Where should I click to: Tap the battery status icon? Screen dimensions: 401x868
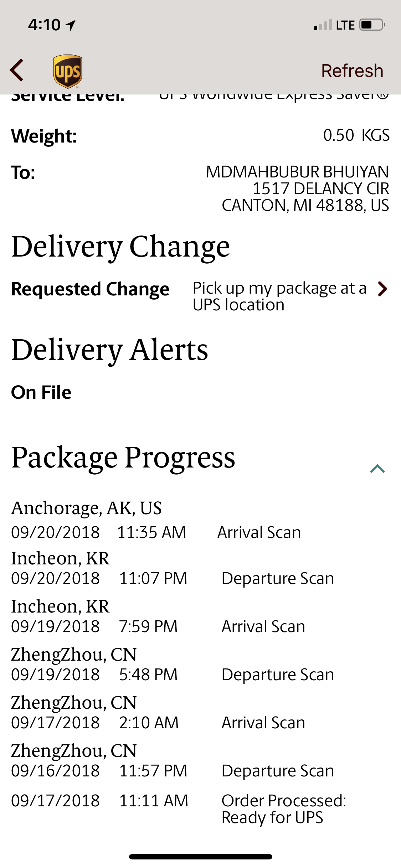(x=372, y=25)
